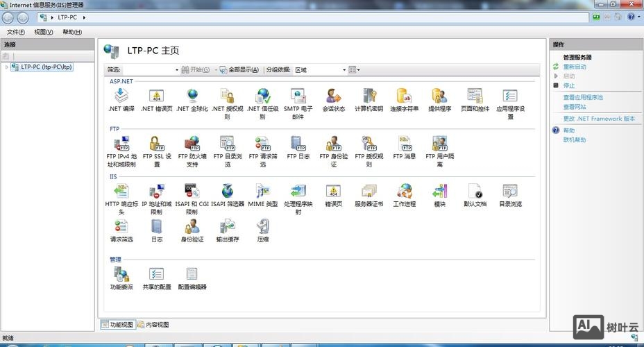
Task: Open the 功能委派 feature
Action: pos(121,278)
